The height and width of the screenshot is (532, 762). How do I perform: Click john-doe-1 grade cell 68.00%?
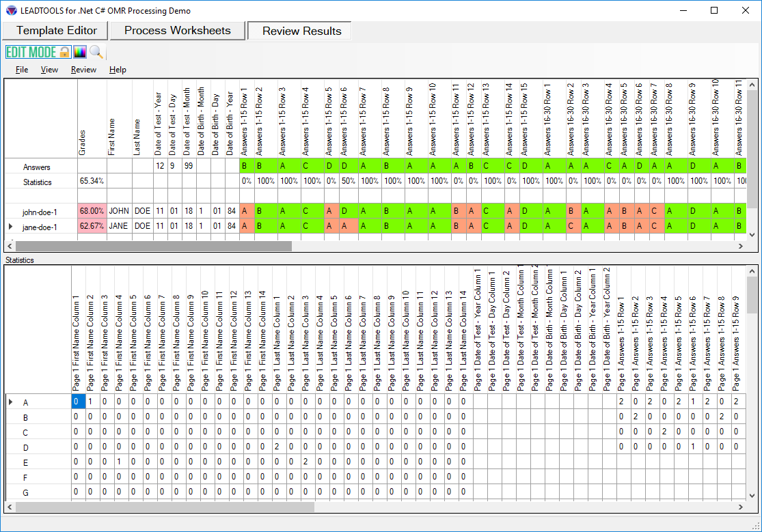point(92,211)
